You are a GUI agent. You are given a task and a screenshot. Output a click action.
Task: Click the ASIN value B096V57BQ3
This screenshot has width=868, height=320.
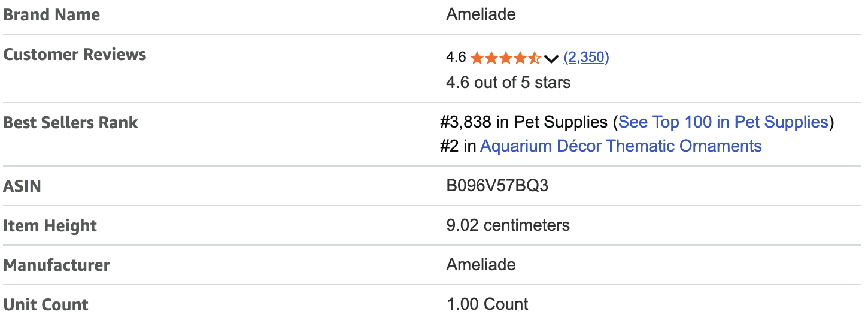tap(497, 186)
